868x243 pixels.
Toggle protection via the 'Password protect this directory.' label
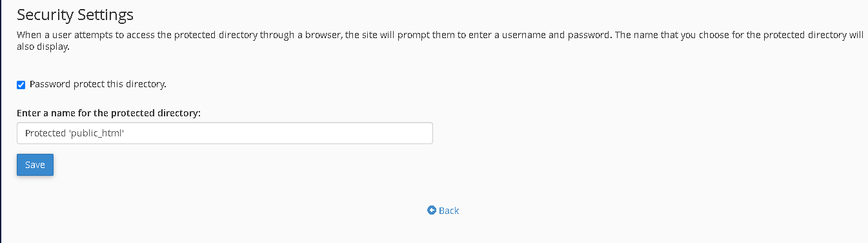click(98, 84)
